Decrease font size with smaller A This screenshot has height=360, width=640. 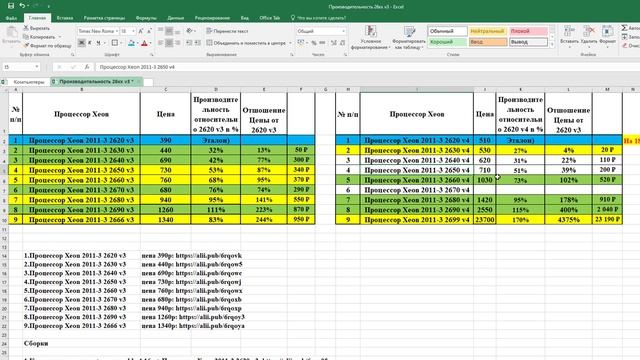(x=149, y=31)
